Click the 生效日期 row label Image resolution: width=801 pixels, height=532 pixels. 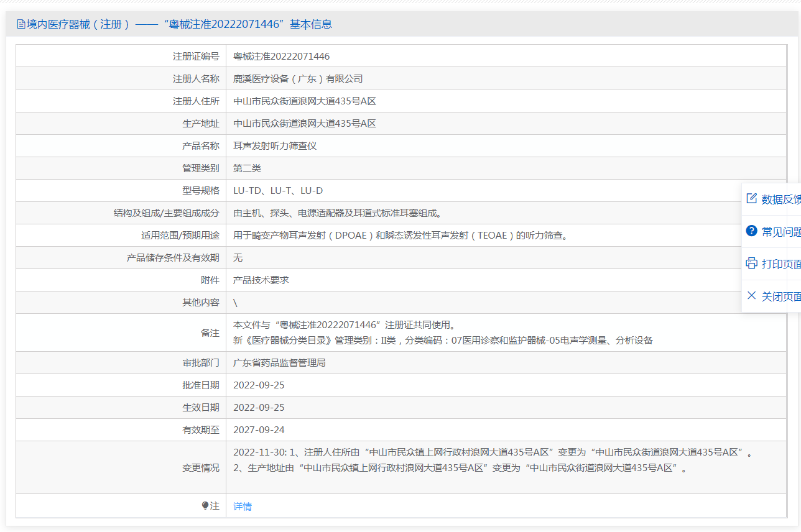[201, 408]
